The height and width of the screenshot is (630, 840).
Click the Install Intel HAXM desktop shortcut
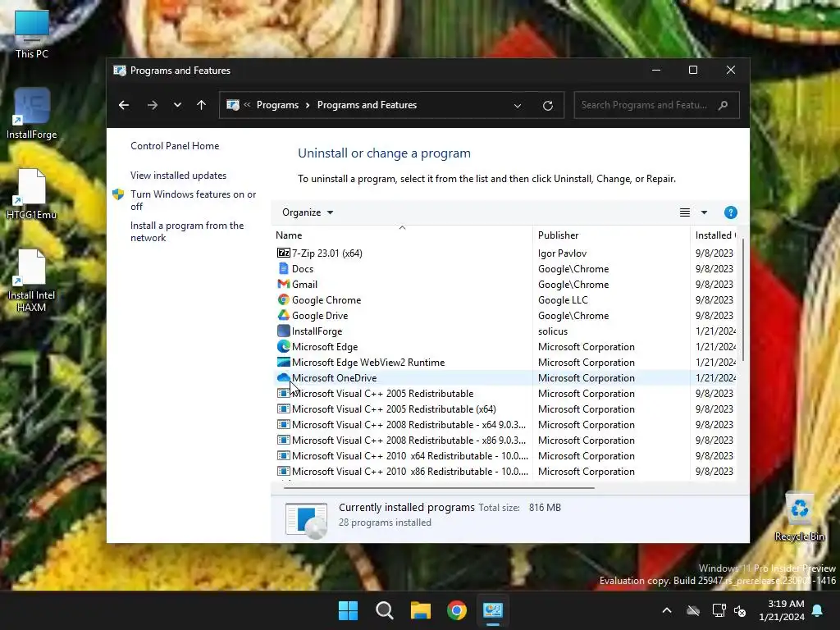[x=32, y=281]
